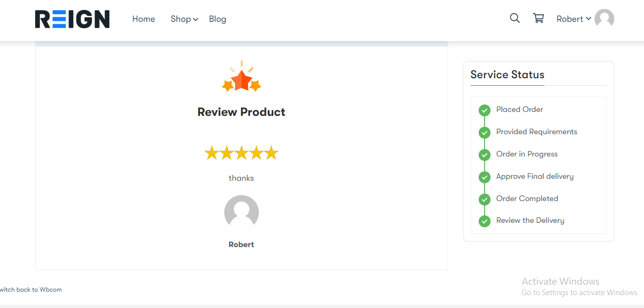Click the review stars badge icon
Image resolution: width=644 pixels, height=308 pixels.
[x=242, y=77]
